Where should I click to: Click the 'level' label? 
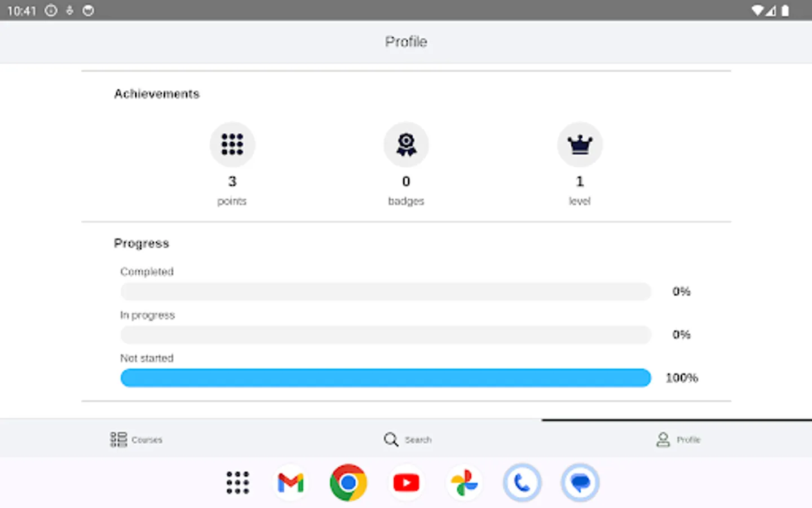(580, 201)
